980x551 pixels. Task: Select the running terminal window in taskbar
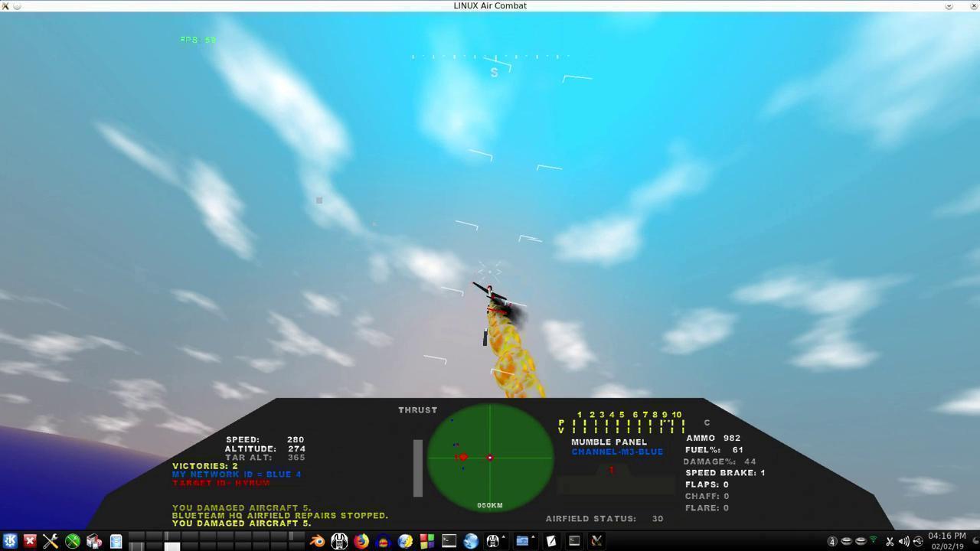pos(574,542)
